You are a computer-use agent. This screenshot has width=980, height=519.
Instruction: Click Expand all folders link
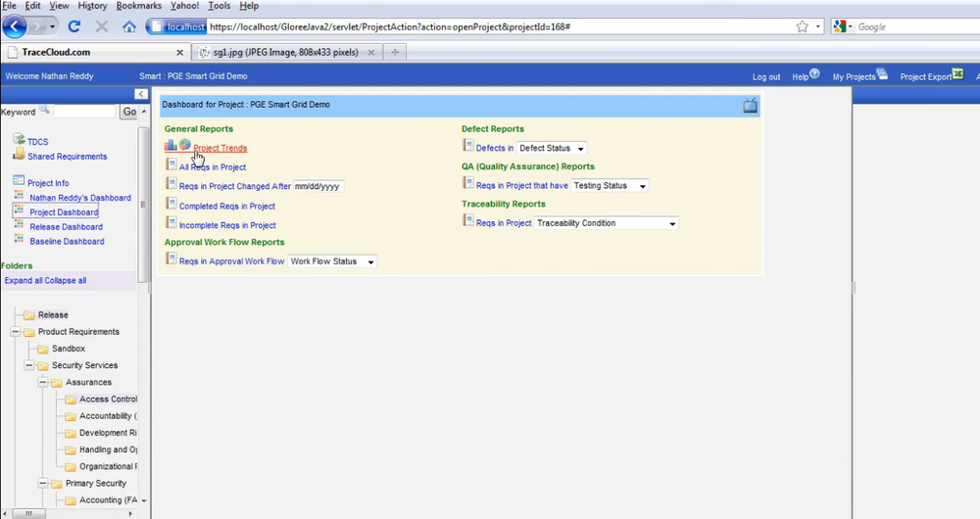(x=24, y=280)
